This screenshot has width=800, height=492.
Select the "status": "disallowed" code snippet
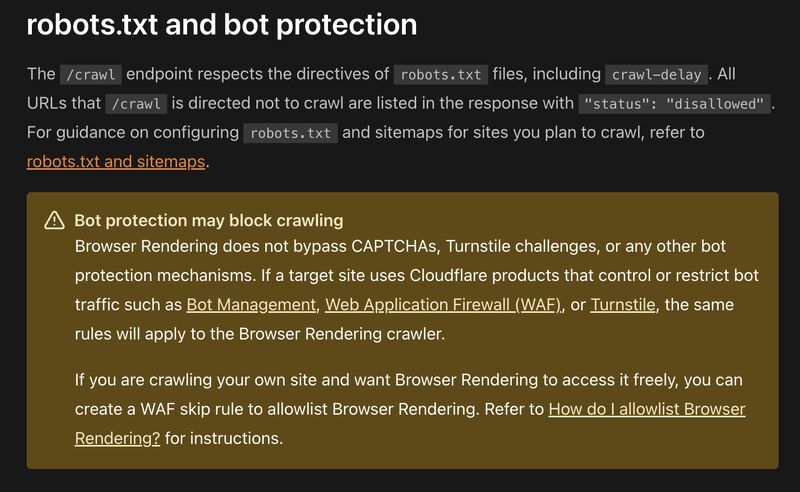(x=674, y=104)
